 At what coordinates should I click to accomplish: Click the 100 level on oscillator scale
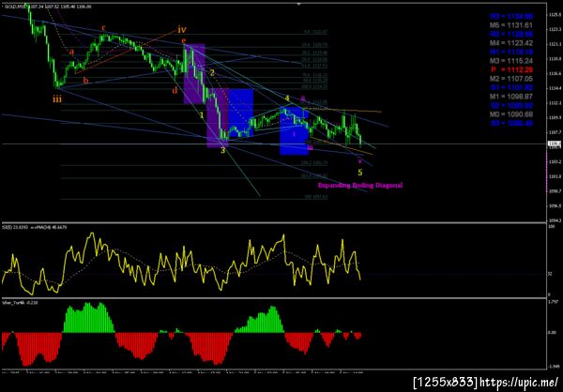(552, 227)
